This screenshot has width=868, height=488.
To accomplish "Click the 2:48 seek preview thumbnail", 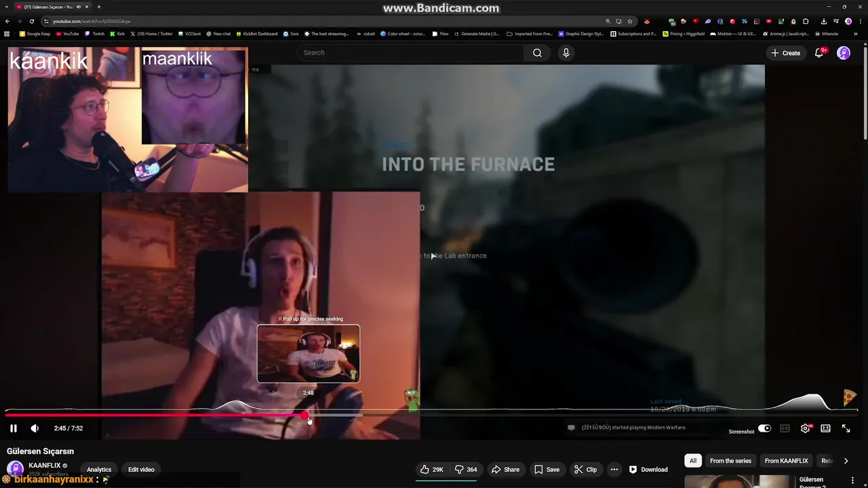I will 309,354.
